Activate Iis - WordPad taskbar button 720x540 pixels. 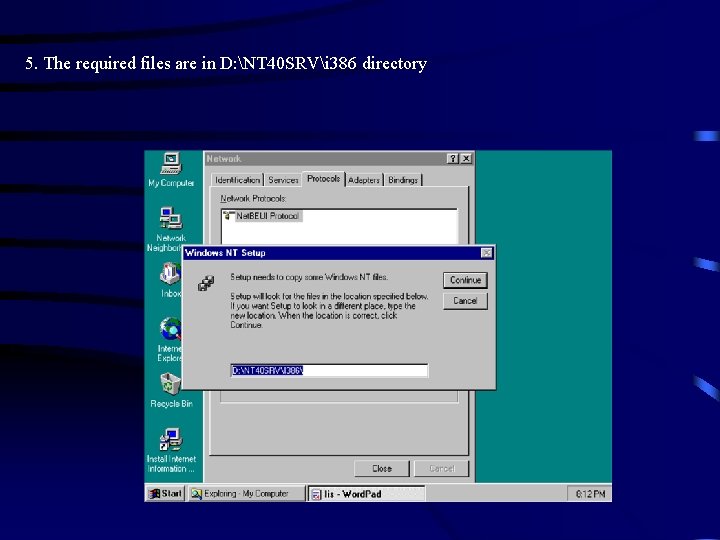366,494
